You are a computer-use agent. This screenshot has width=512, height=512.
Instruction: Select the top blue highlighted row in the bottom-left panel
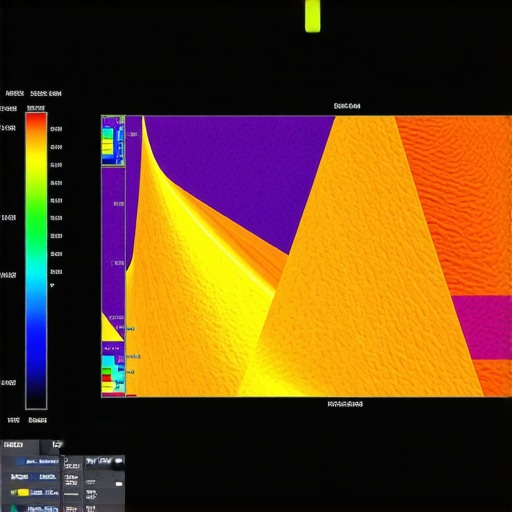coord(37,461)
